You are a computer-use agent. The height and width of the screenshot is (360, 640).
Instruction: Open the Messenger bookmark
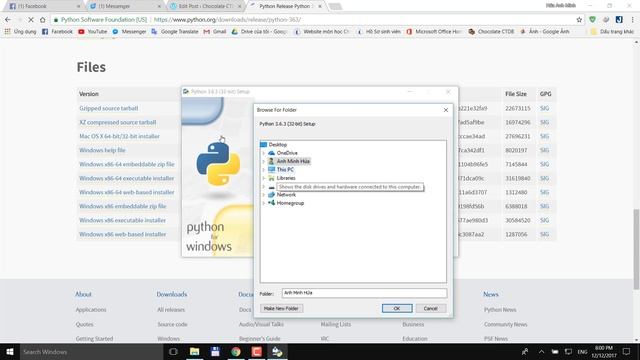(129, 31)
